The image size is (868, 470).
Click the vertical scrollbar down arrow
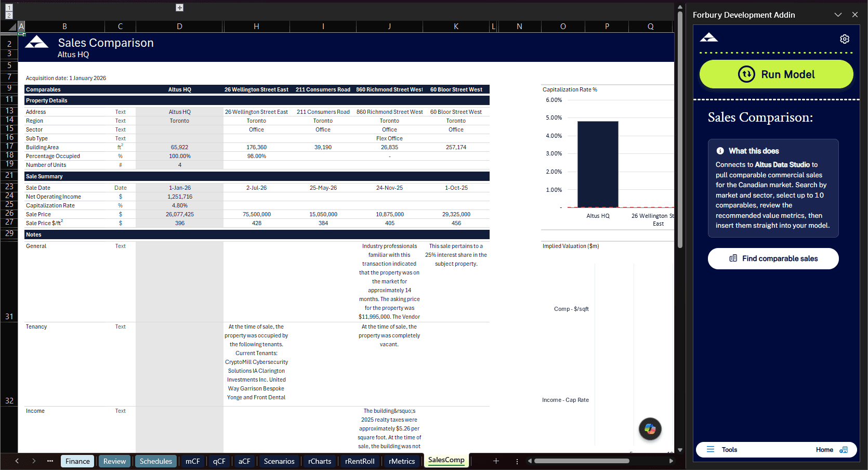[680, 450]
